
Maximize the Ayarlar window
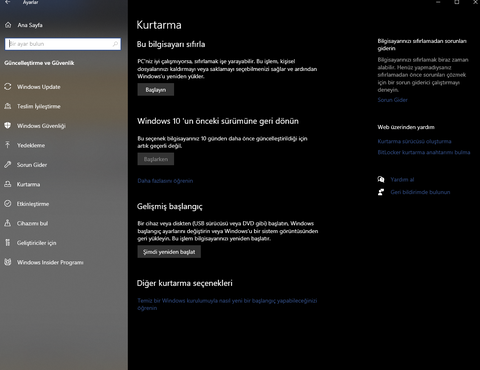(457, 2)
